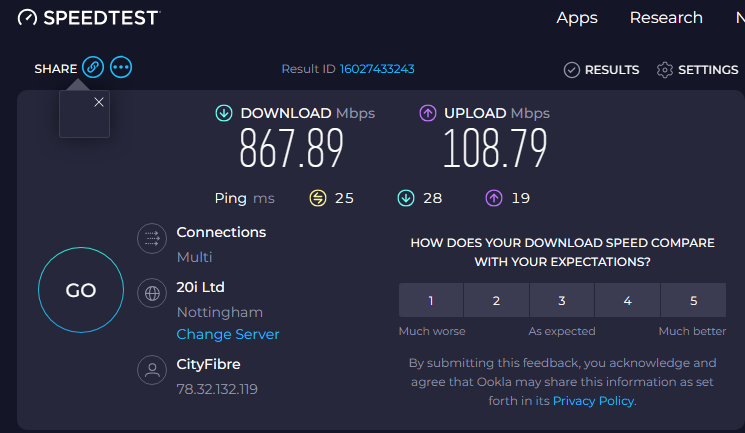
Task: Open more share options icon
Action: coord(121,67)
